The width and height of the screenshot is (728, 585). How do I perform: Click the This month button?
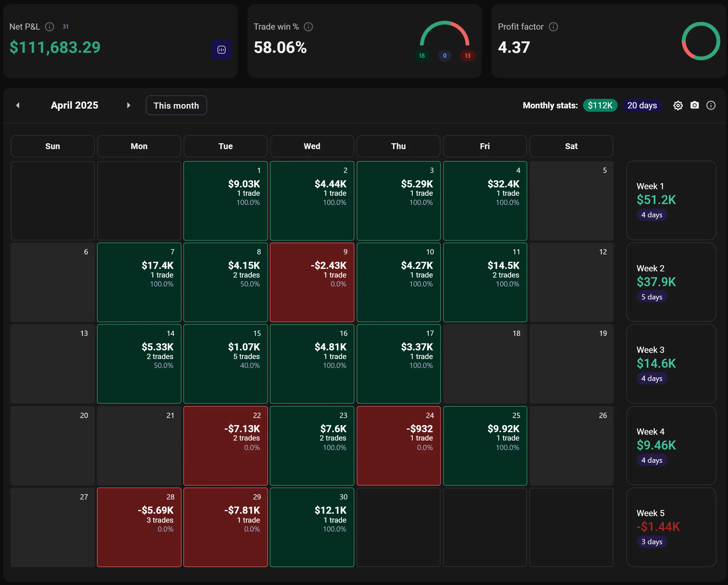[x=176, y=105]
